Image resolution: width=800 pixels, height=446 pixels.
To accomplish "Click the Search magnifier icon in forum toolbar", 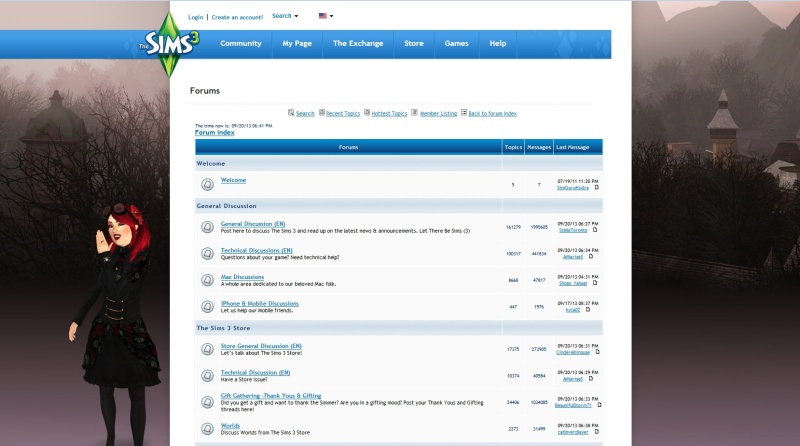I will pos(291,113).
